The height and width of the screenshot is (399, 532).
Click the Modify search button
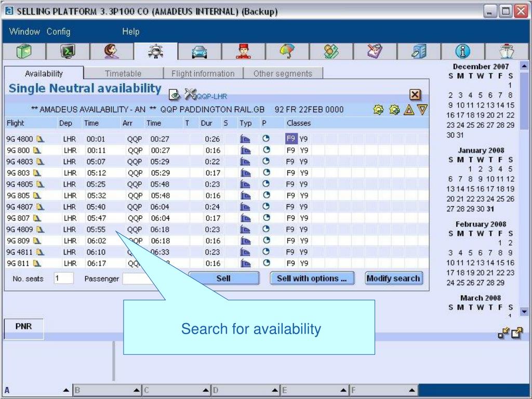(x=393, y=278)
